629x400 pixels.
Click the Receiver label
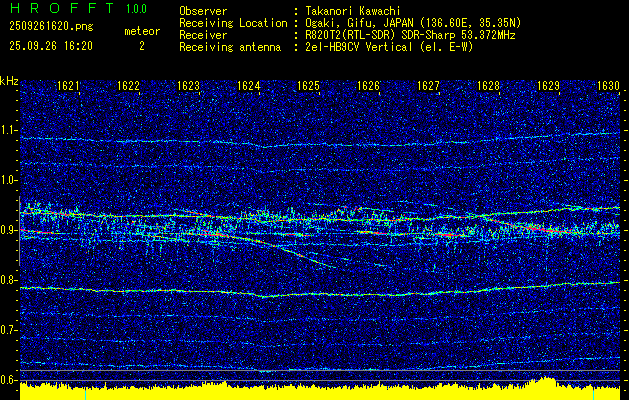[203, 35]
